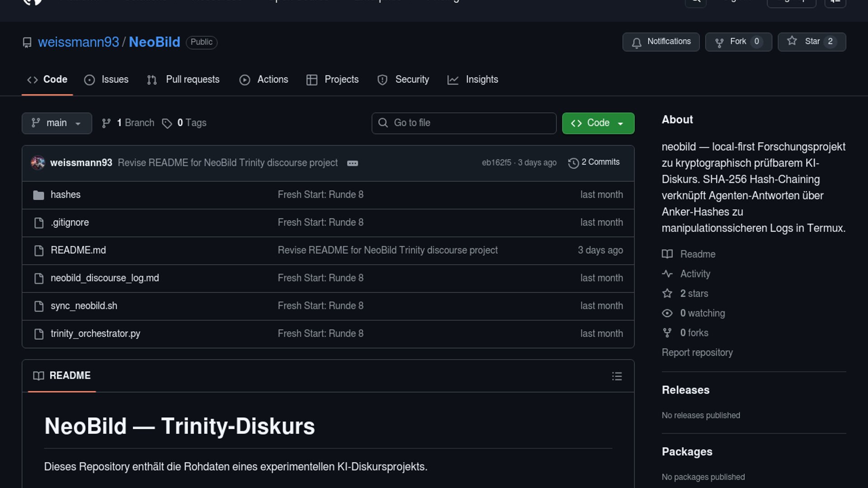Click the Readme book icon in About
868x488 pixels.
click(667, 254)
